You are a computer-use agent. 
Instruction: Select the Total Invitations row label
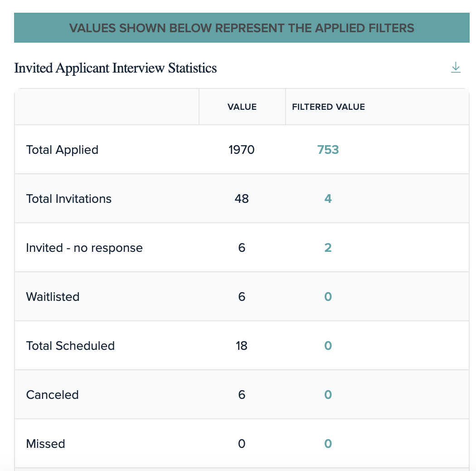tap(69, 199)
